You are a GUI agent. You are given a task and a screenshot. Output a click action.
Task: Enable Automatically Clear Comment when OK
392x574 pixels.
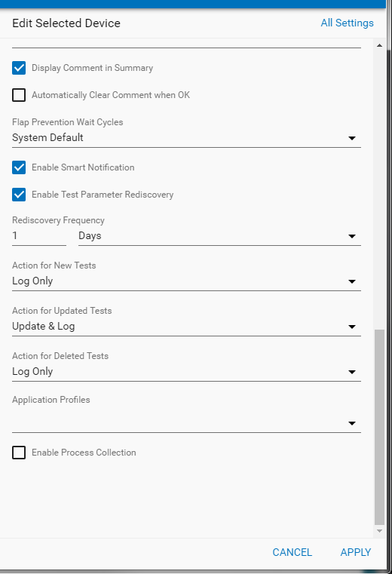19,95
